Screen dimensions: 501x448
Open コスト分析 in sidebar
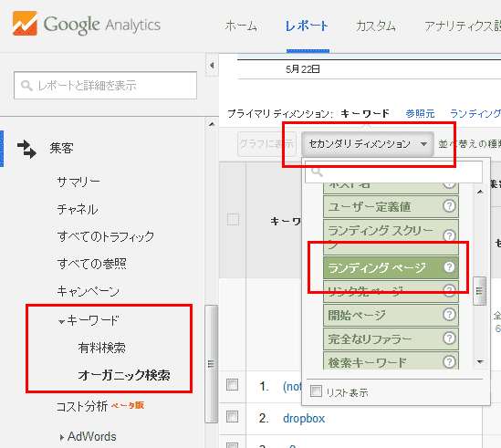pos(82,406)
